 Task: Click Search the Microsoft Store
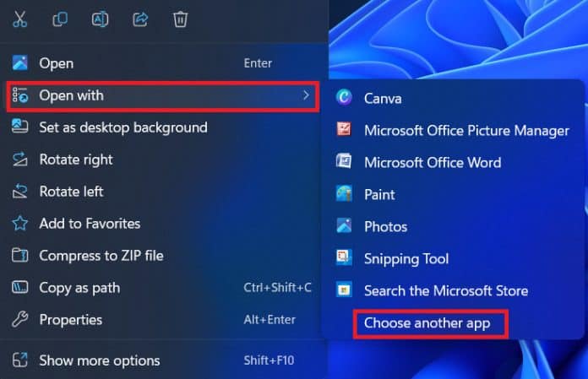445,290
